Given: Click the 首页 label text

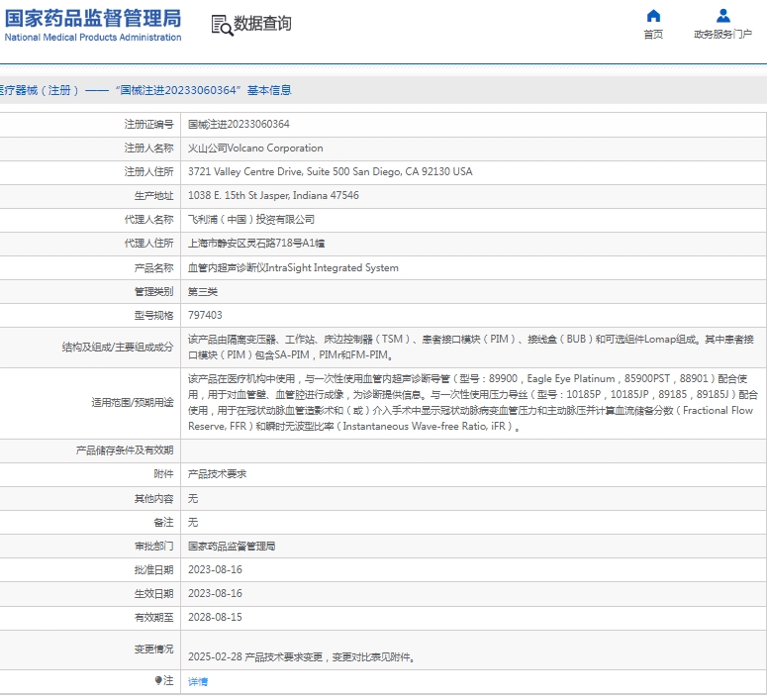Looking at the screenshot, I should pos(653,35).
